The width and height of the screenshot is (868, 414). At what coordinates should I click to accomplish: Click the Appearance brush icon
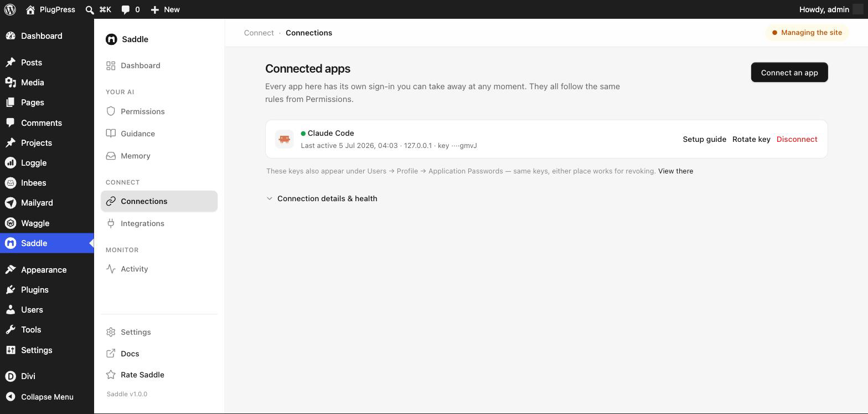tap(11, 270)
